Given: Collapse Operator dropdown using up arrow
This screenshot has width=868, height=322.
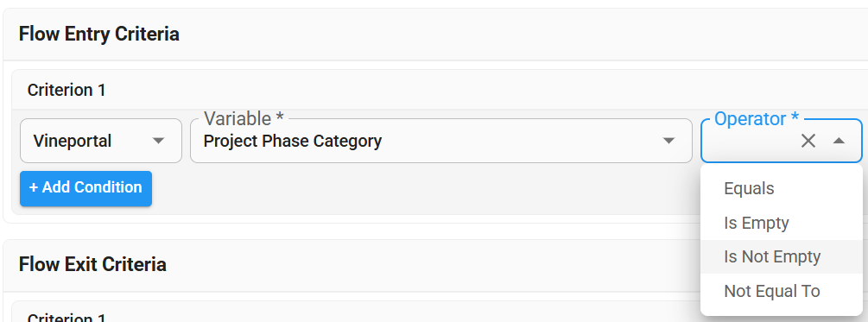Looking at the screenshot, I should coord(839,141).
